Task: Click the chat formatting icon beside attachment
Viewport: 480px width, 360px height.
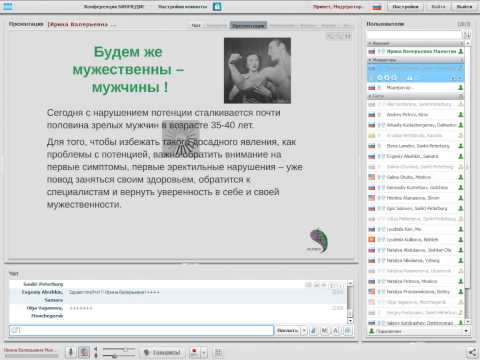Action: pos(324,330)
